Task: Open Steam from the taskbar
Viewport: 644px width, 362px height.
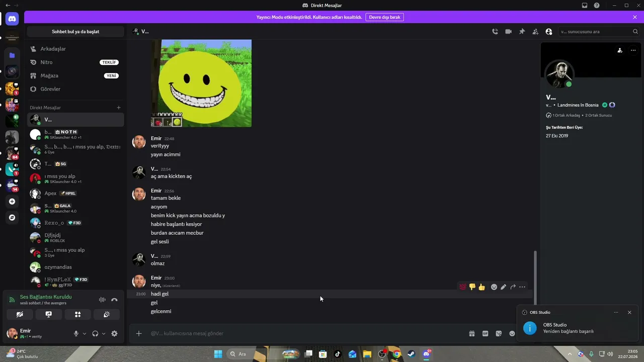Action: pyautogui.click(x=411, y=354)
